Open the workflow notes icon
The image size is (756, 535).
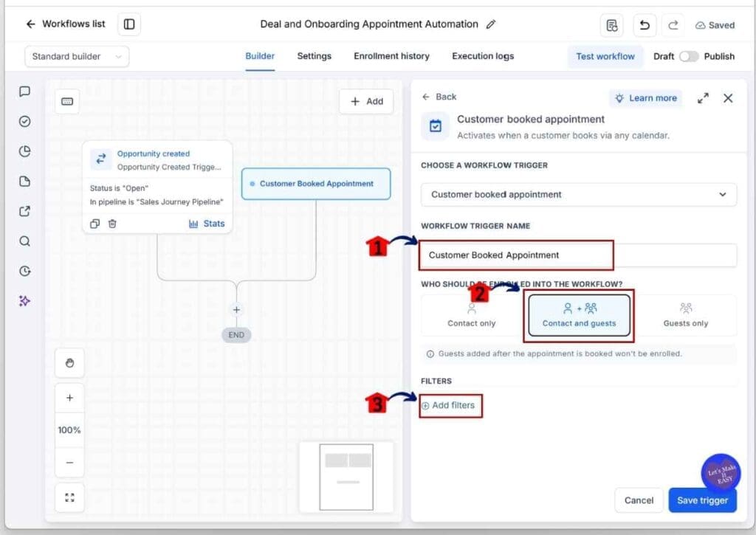coord(612,25)
